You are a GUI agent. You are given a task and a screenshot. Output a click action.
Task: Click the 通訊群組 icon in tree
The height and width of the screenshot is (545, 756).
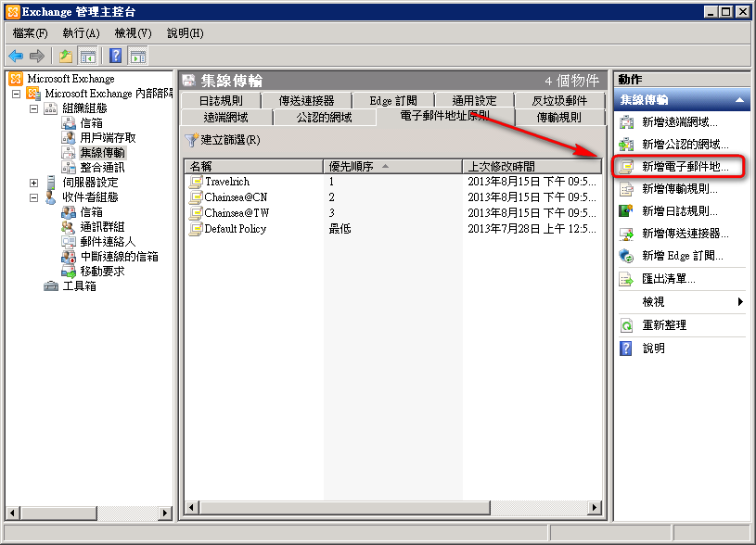(69, 227)
